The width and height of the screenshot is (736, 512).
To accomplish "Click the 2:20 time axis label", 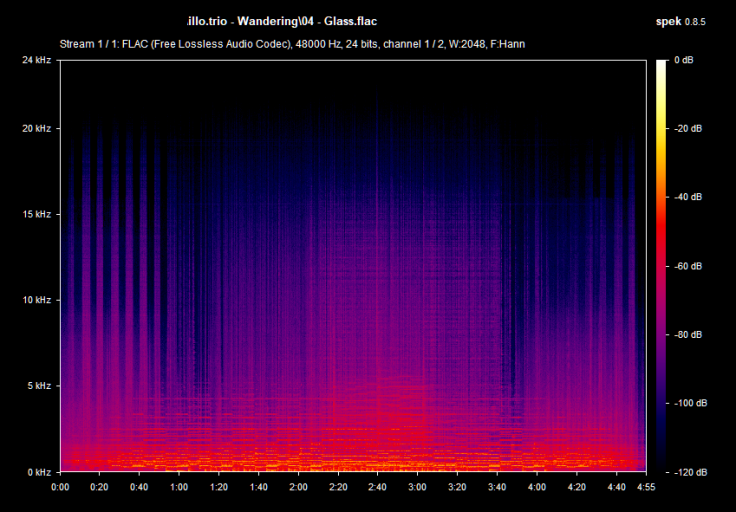I will pos(338,487).
